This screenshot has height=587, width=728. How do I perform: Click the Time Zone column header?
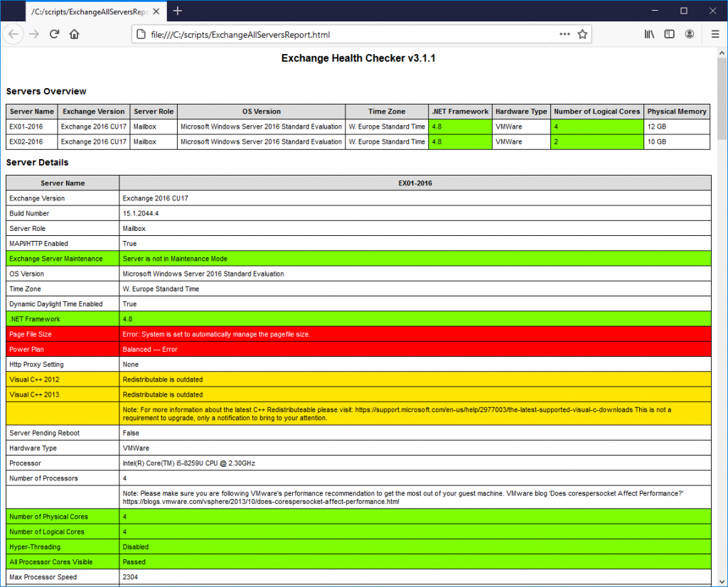point(387,112)
